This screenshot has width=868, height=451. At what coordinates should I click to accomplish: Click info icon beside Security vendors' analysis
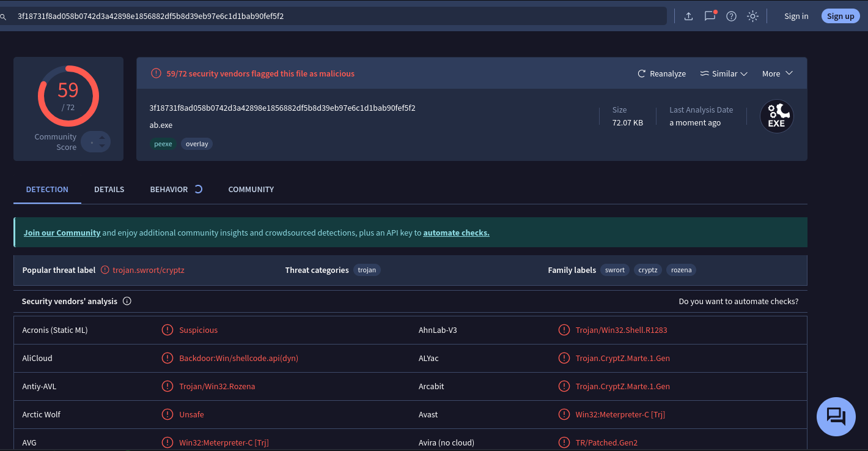[x=127, y=301]
